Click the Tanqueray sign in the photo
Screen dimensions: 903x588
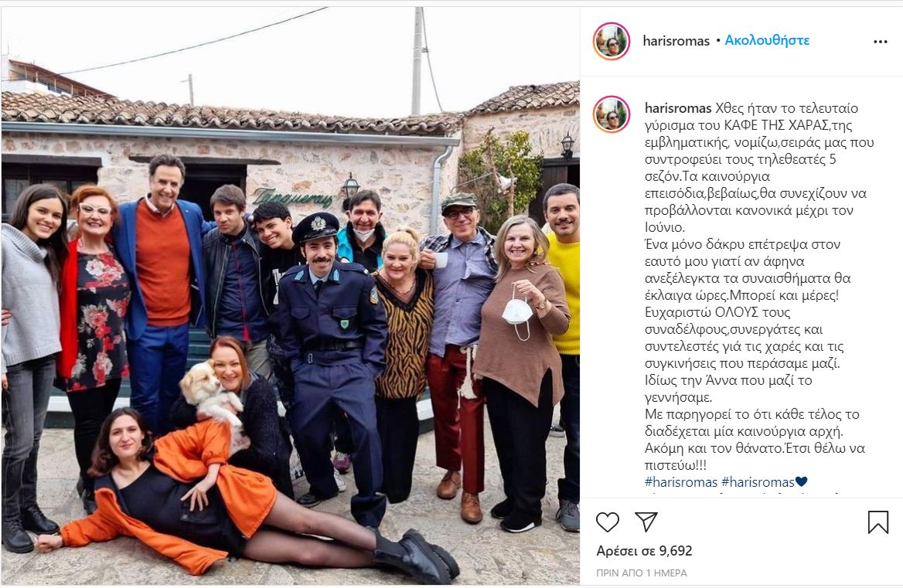tap(292, 197)
